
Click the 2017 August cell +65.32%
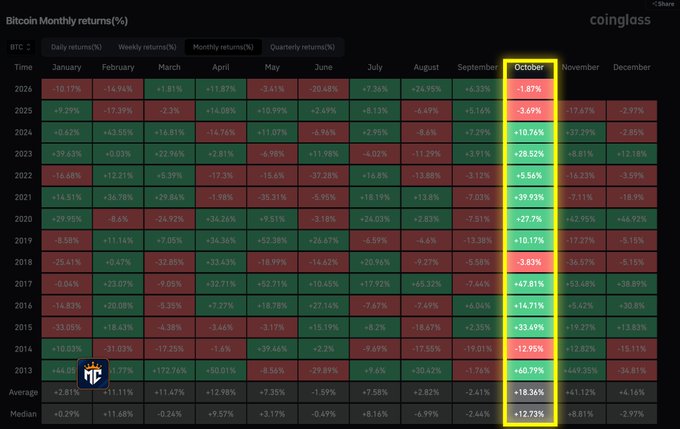coord(426,284)
